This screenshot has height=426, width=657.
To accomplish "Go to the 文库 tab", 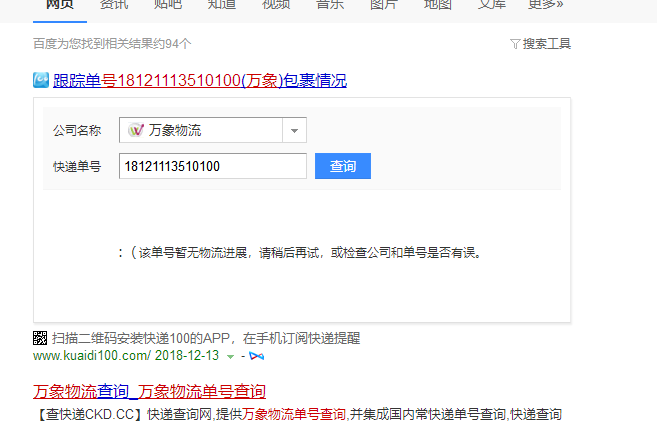I will pyautogui.click(x=491, y=5).
